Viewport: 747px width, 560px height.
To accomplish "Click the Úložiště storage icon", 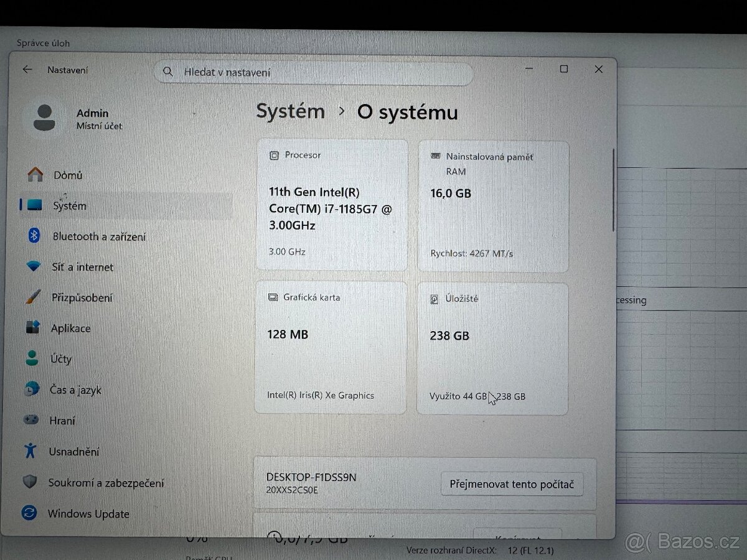I will point(435,299).
